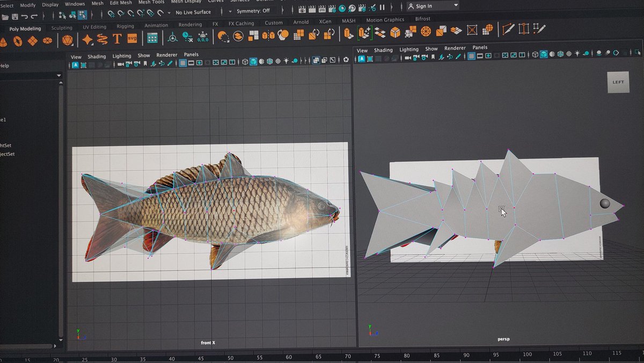Click the circular orange wheel shelf icon
644x363 pixels.
click(426, 32)
